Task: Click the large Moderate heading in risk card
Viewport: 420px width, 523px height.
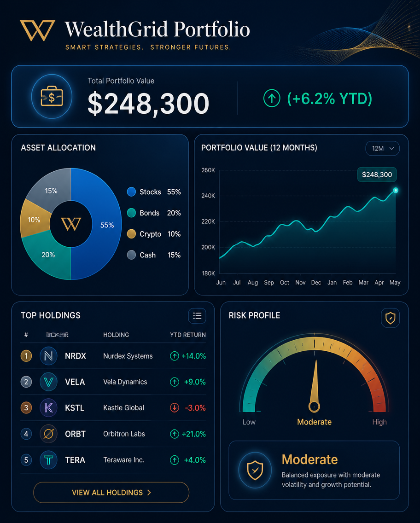Action: (x=309, y=459)
